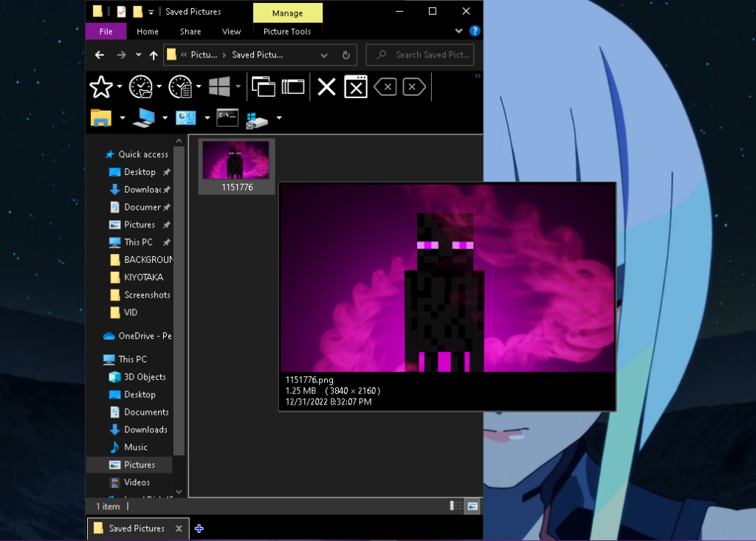The height and width of the screenshot is (541, 756).
Task: Switch to the Home ribbon tab
Action: tap(148, 31)
